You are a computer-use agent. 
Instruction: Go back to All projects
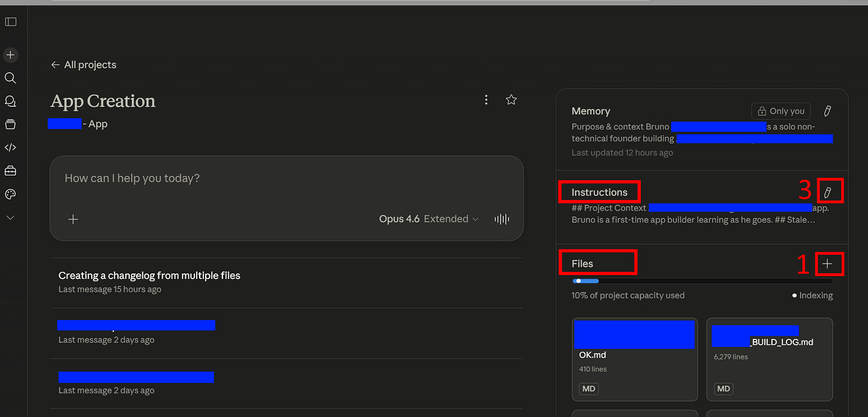[x=83, y=64]
